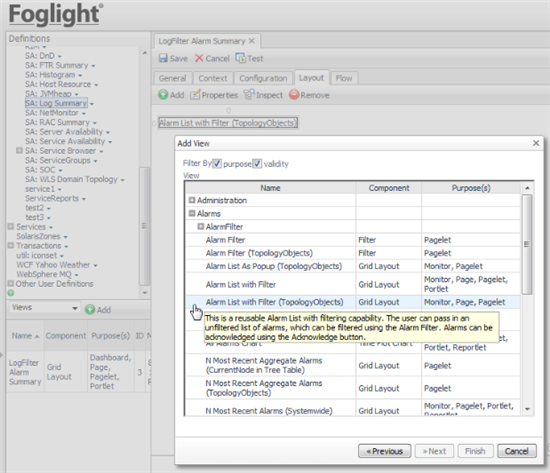Click the Test icon in toolbar
550x473 pixels.
coord(241,58)
